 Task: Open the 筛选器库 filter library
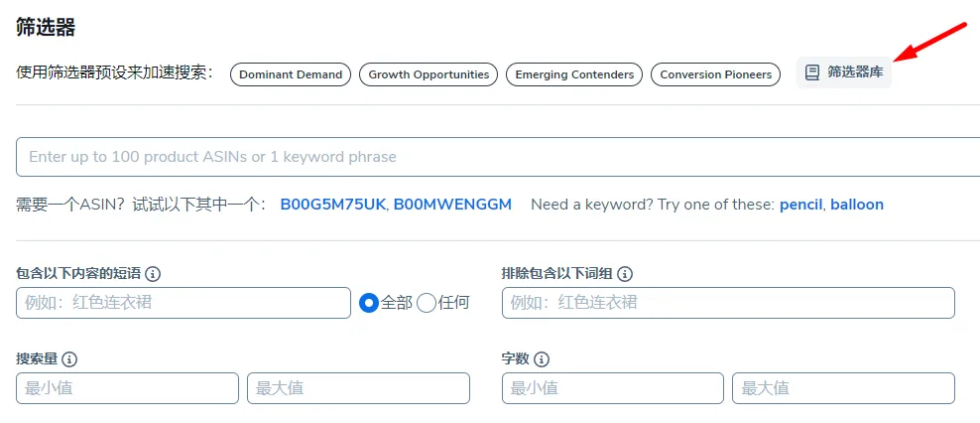844,72
